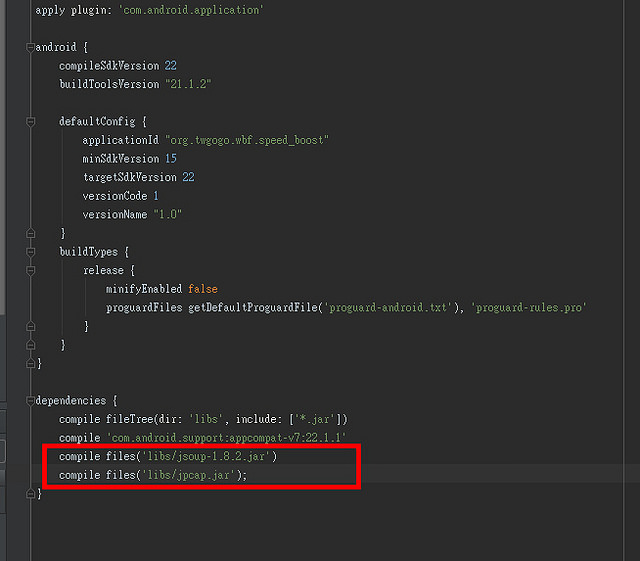The image size is (640, 561).
Task: Place cursor on minSdkVersion value 15
Action: click(171, 158)
